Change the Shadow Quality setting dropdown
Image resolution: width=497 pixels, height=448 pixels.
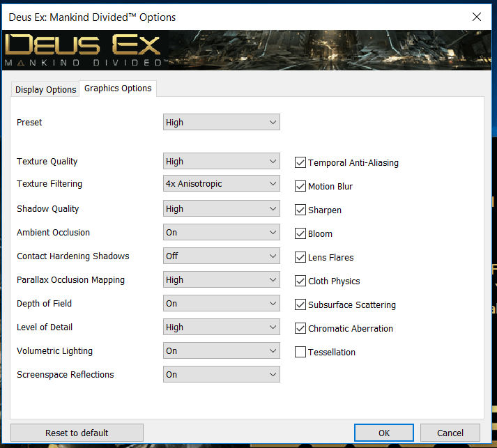pos(221,209)
